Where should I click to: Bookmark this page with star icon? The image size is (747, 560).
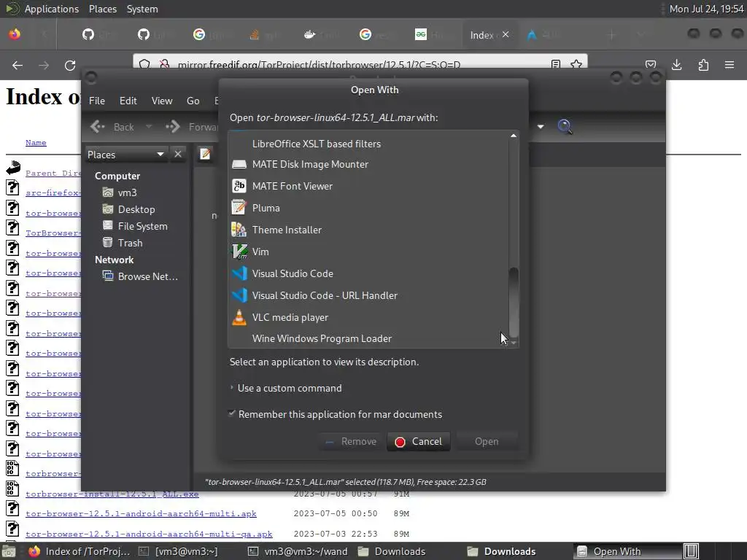[x=576, y=64]
